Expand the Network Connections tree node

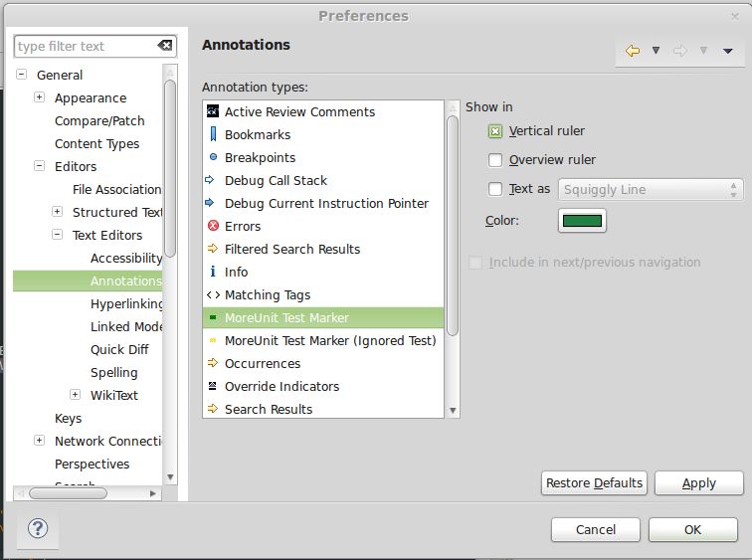click(40, 440)
